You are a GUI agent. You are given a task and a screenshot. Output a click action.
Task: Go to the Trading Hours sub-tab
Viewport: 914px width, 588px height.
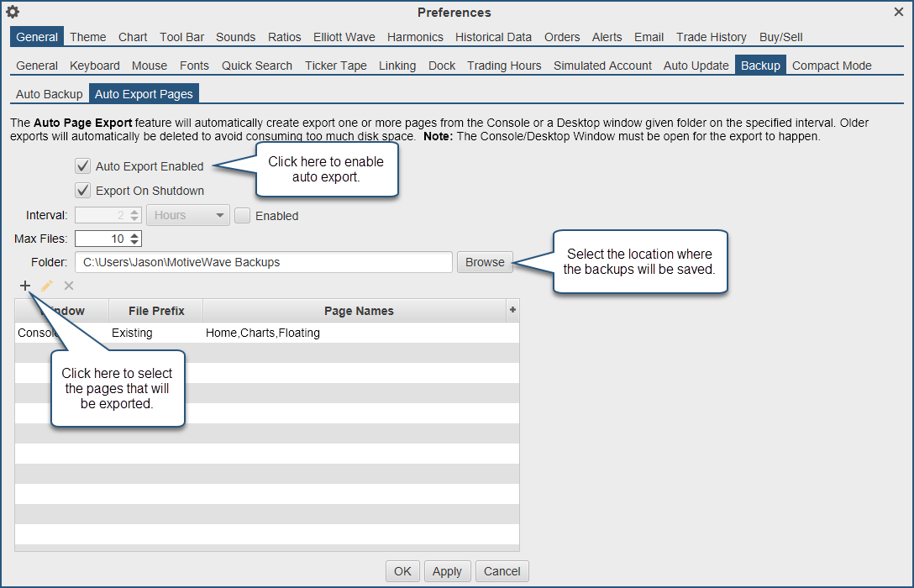coord(504,66)
